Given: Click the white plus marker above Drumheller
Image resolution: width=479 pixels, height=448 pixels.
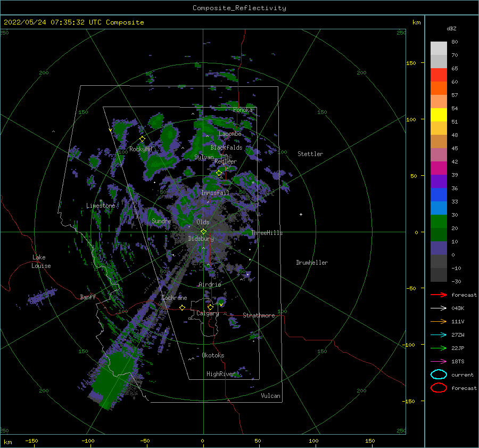Looking at the screenshot, I should click(x=301, y=214).
